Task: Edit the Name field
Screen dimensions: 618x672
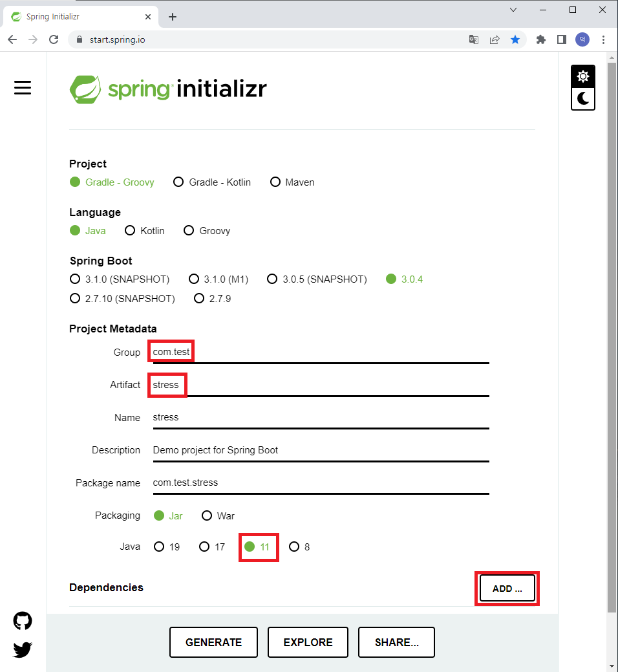Action: coord(321,417)
